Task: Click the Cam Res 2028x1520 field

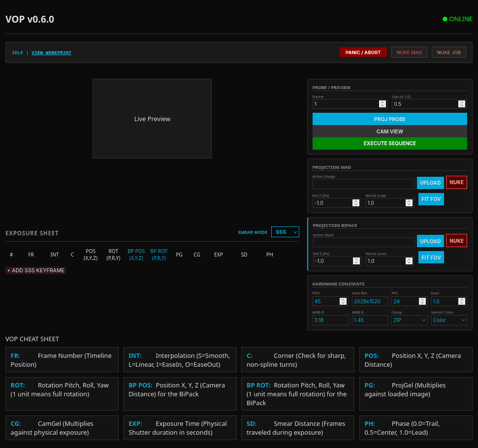Action: 370,301
